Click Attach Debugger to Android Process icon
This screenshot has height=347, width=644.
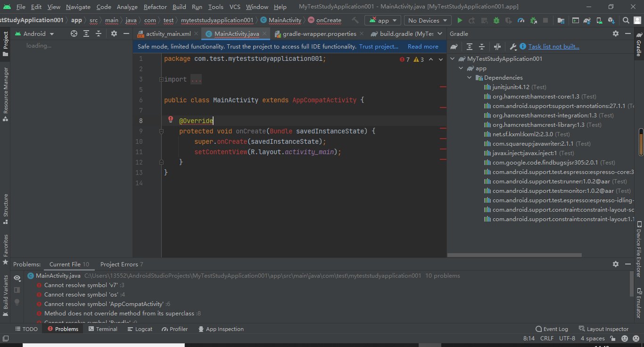click(x=533, y=20)
